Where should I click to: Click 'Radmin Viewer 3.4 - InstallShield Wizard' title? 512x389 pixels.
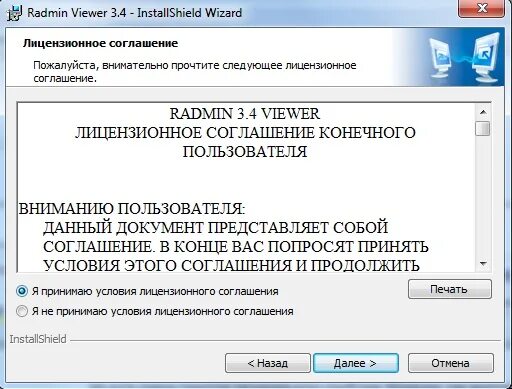(x=134, y=13)
